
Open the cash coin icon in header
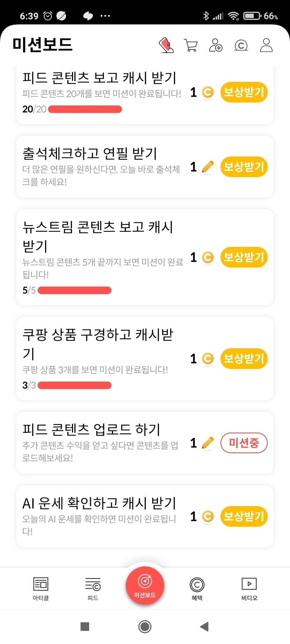(x=241, y=45)
